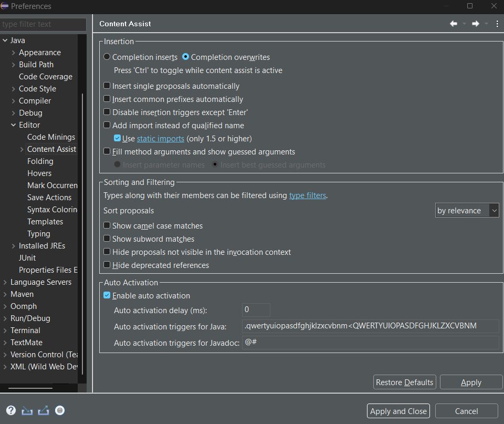The height and width of the screenshot is (424, 504).
Task: Click the Export preferences icon
Action: pos(44,410)
